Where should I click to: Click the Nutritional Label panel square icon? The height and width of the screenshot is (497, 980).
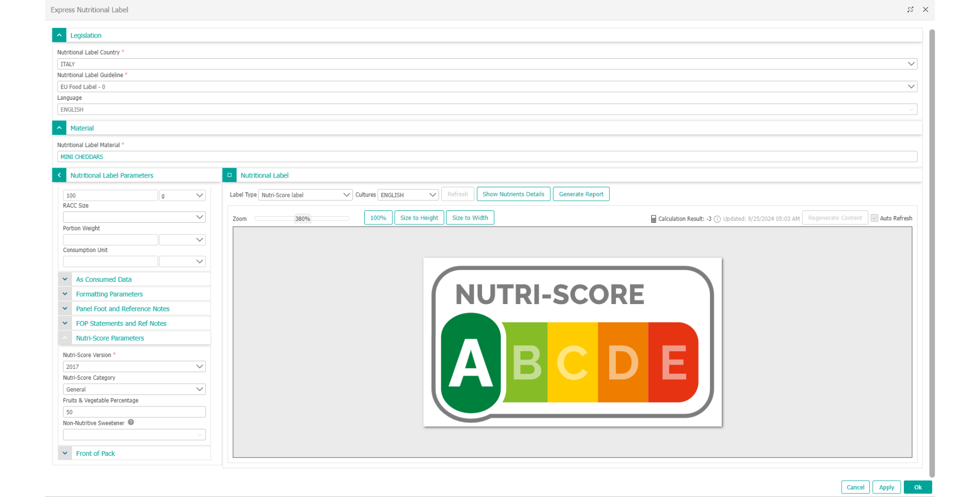tap(229, 175)
